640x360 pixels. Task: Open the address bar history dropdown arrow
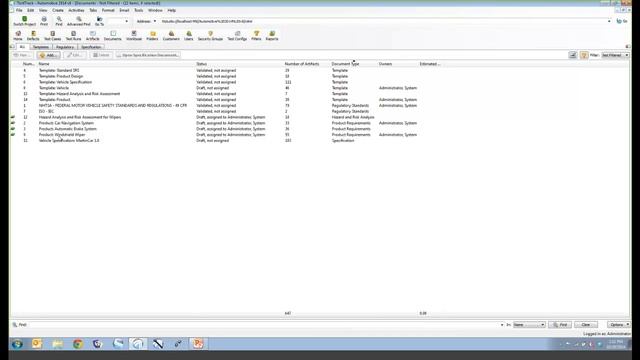pos(609,21)
